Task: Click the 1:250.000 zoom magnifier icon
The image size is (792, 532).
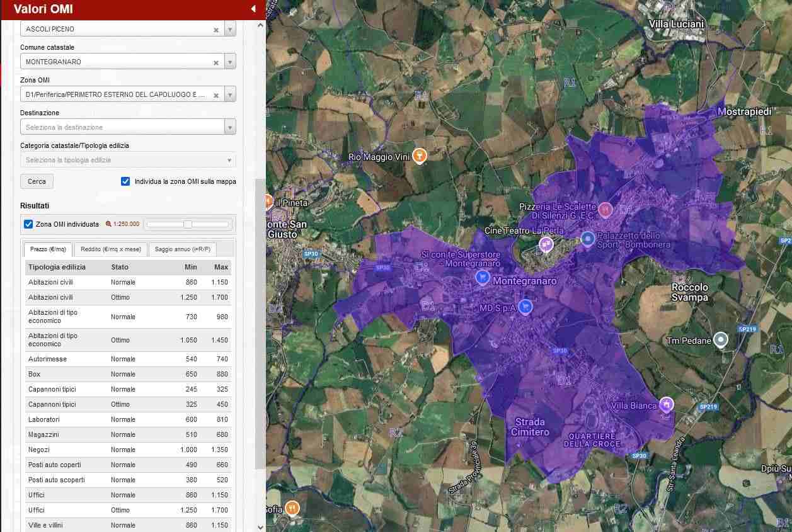Action: [x=108, y=224]
